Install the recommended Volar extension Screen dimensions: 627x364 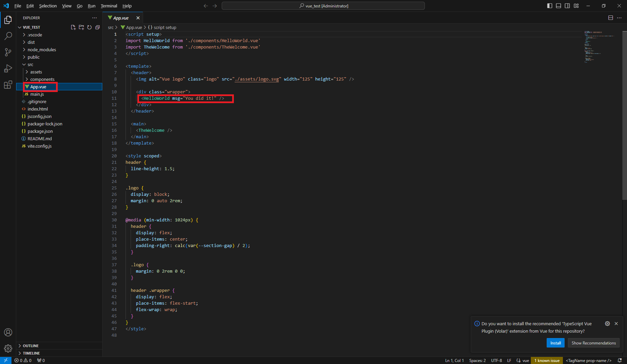click(x=555, y=343)
